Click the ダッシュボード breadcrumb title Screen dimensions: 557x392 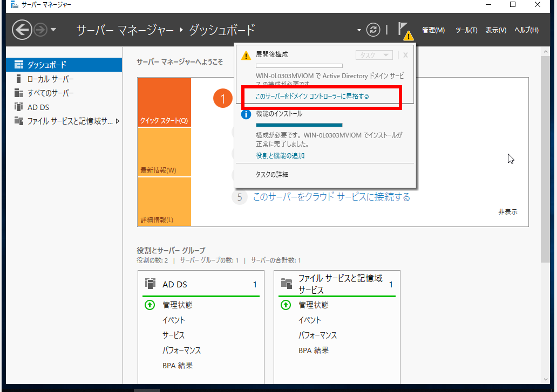coord(222,30)
